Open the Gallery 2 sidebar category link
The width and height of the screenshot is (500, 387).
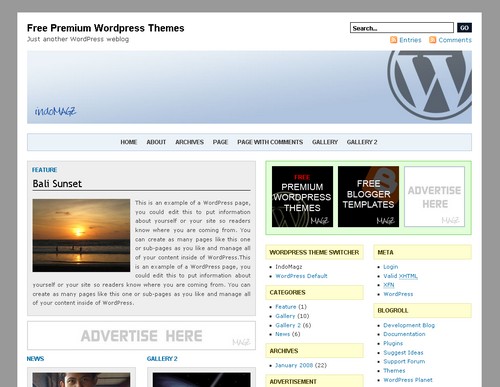(288, 325)
